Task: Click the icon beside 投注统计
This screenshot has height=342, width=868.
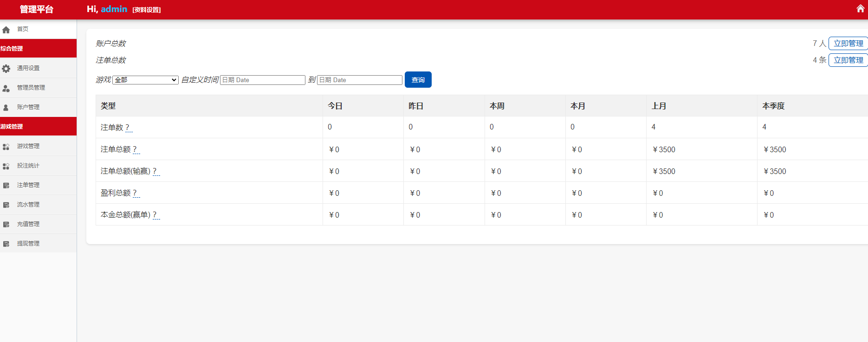Action: point(6,166)
